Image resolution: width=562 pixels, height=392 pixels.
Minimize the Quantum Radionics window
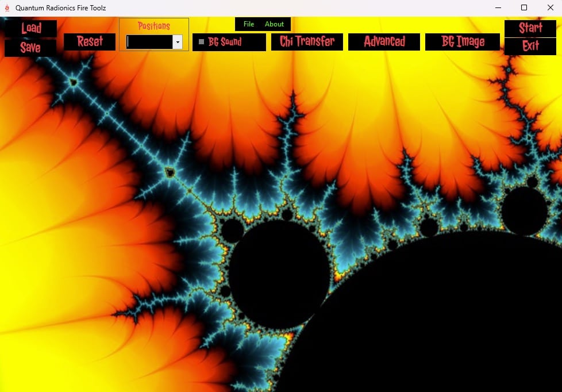pos(498,8)
